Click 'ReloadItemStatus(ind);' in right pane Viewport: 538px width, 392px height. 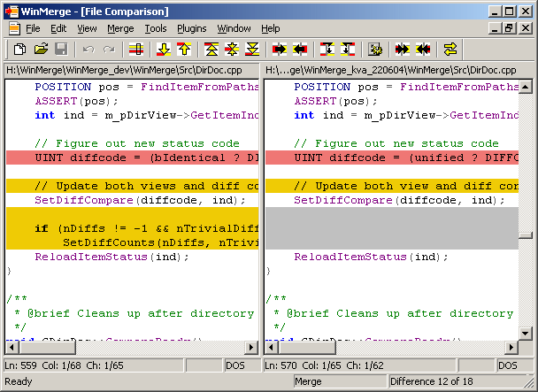(371, 257)
